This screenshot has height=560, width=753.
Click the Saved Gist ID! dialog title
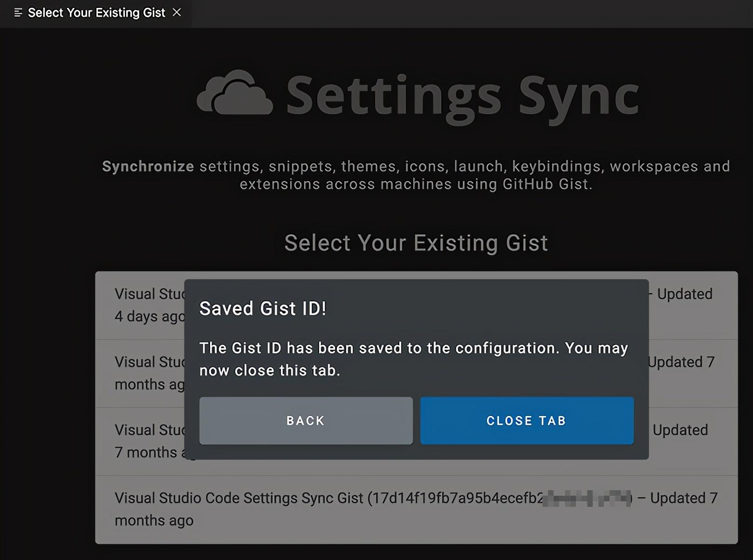point(263,308)
